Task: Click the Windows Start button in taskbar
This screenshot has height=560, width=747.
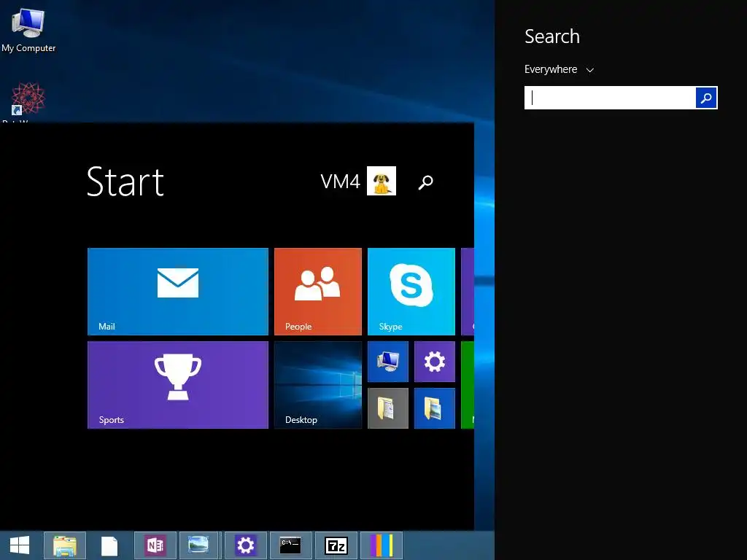Action: 20,545
